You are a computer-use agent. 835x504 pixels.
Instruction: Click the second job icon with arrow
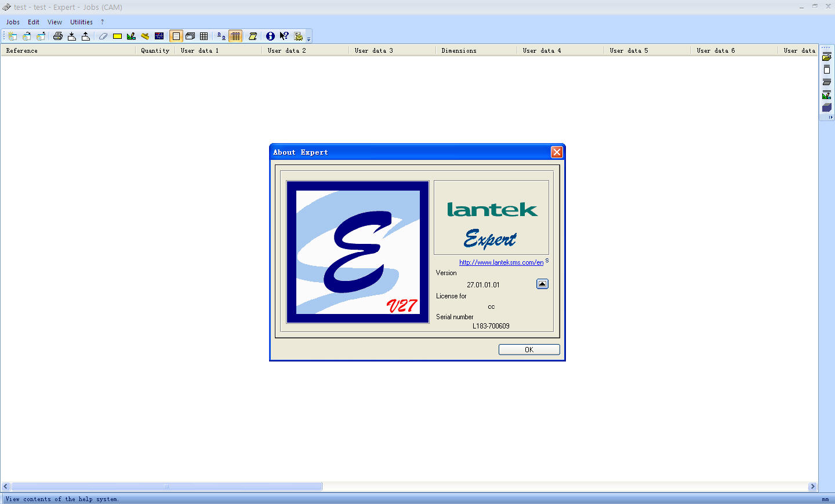[x=27, y=36]
